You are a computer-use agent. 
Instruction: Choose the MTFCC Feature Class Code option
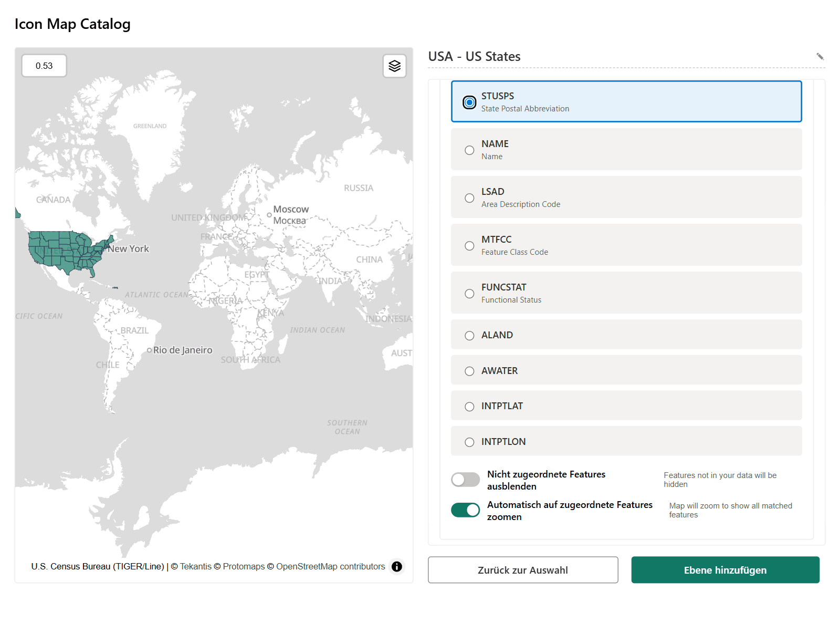(626, 245)
